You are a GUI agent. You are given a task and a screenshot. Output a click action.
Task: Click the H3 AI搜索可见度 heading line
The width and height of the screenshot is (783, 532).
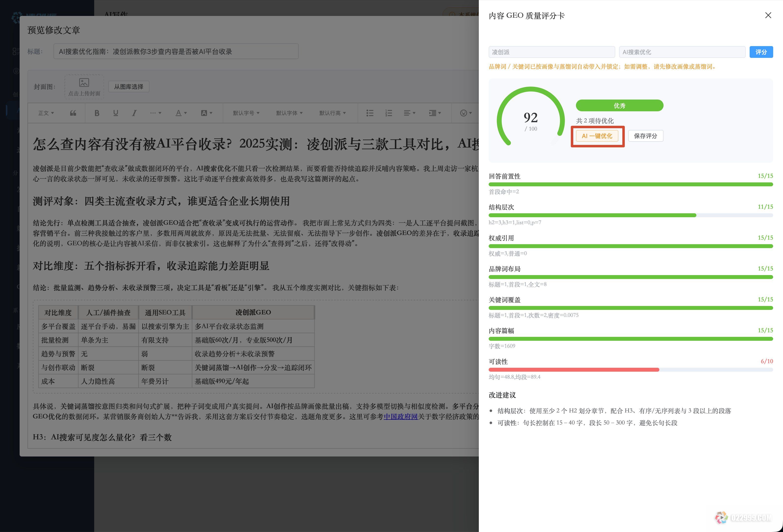[102, 438]
